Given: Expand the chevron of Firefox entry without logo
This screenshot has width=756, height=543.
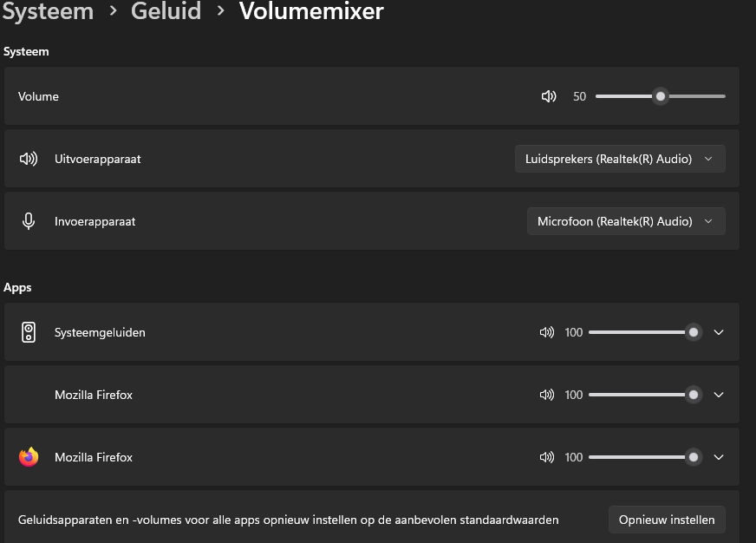Looking at the screenshot, I should [x=718, y=395].
